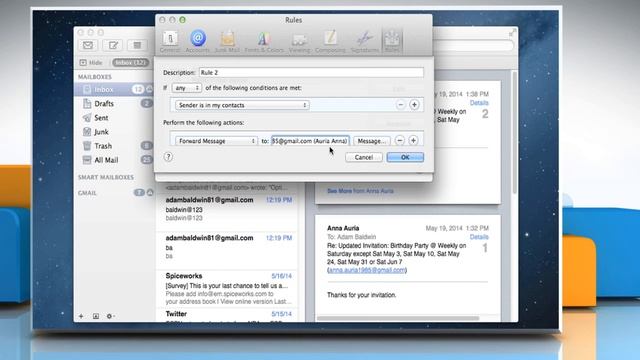640x360 pixels.
Task: Click the Message... button
Action: [371, 141]
